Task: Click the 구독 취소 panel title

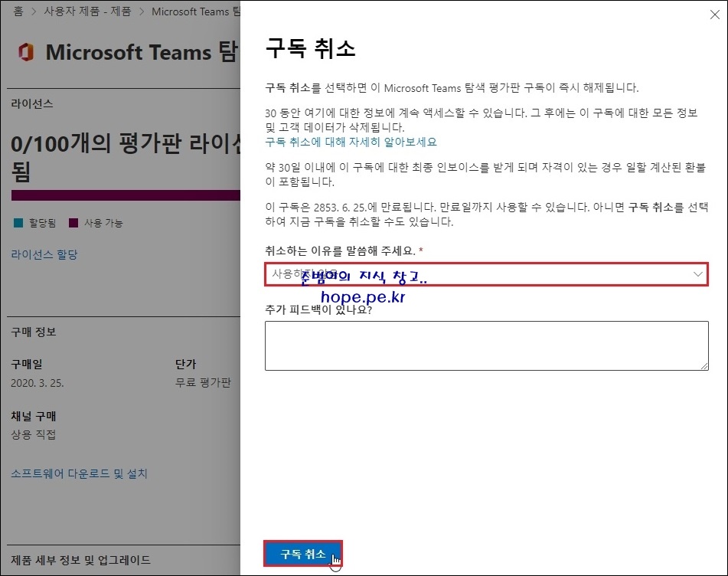Action: tap(310, 48)
